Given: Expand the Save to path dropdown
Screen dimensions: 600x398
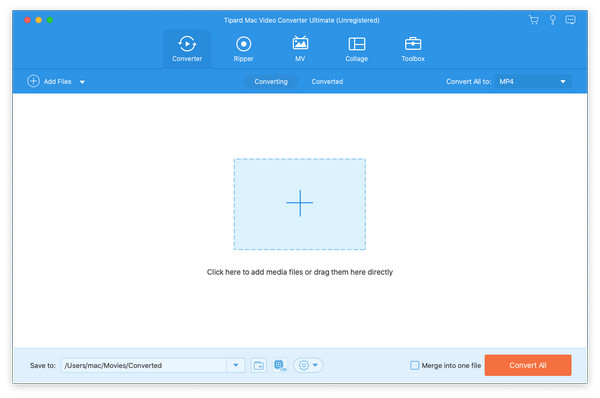Looking at the screenshot, I should click(236, 365).
